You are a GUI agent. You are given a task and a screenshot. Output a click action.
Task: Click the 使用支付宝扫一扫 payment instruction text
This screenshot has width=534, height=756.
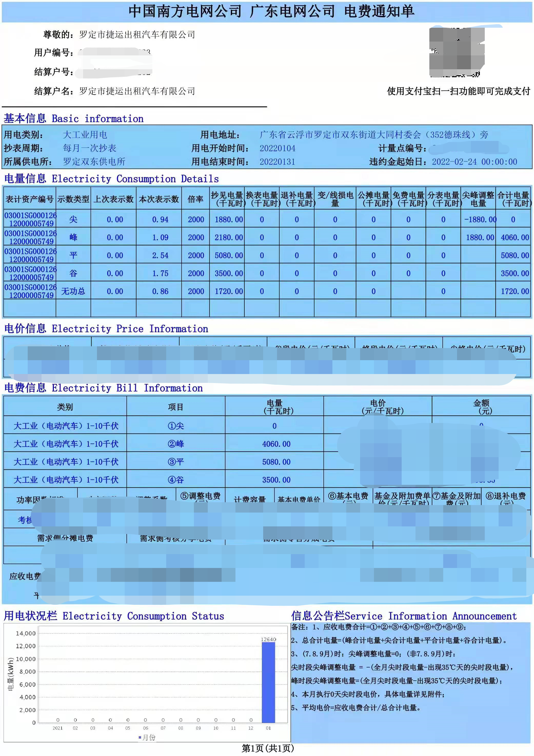click(x=458, y=91)
